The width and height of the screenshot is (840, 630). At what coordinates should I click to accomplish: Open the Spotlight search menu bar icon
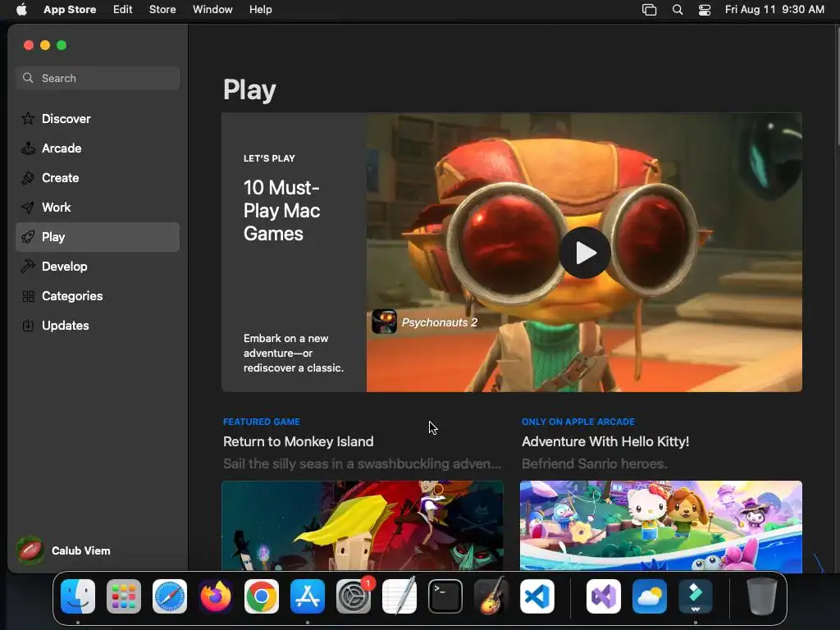point(677,10)
